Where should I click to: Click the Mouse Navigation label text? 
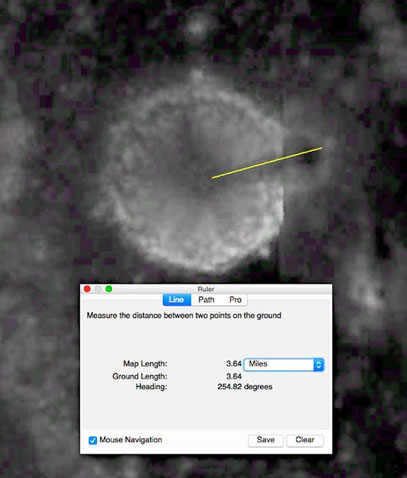pos(131,440)
